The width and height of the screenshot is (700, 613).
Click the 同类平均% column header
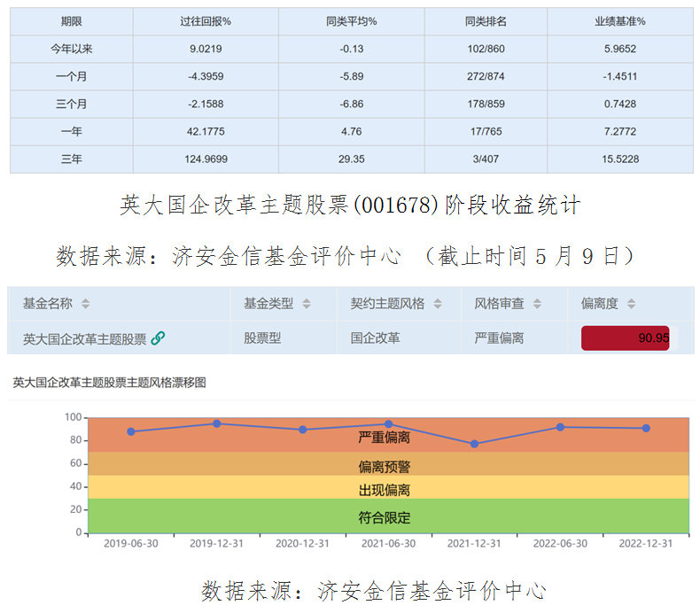coord(352,21)
